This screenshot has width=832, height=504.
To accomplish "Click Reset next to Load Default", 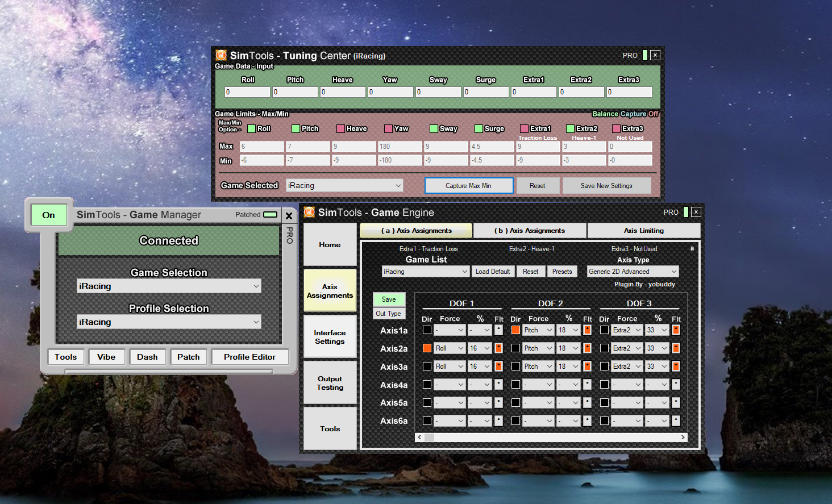I will pyautogui.click(x=530, y=272).
